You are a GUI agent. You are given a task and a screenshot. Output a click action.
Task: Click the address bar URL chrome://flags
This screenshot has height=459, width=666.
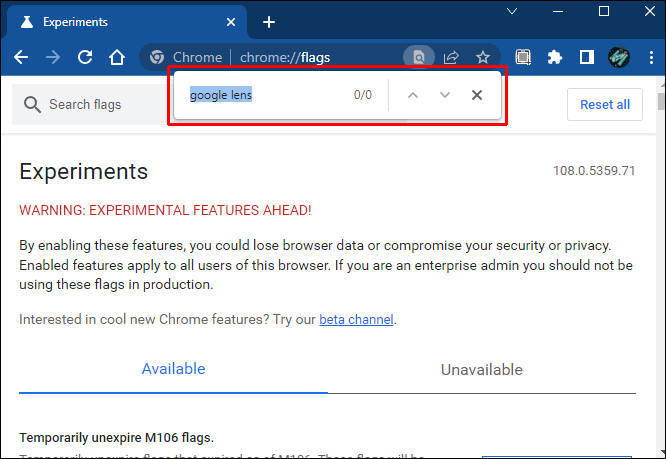[285, 57]
